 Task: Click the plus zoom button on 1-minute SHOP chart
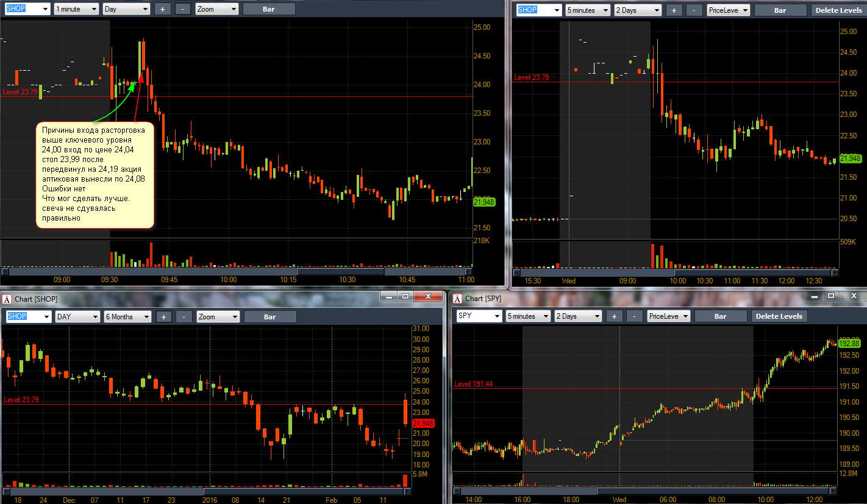coord(162,9)
